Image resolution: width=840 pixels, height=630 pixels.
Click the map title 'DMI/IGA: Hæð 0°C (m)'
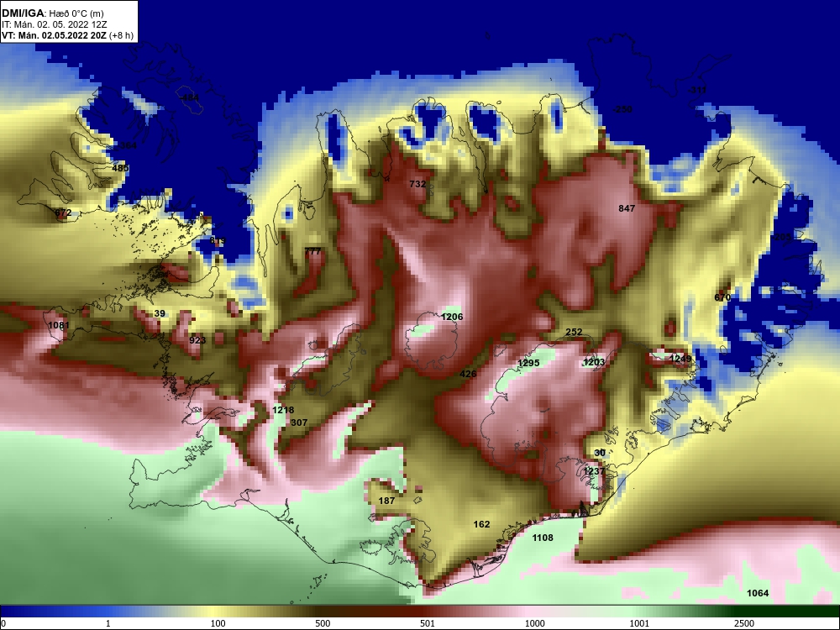52,13
